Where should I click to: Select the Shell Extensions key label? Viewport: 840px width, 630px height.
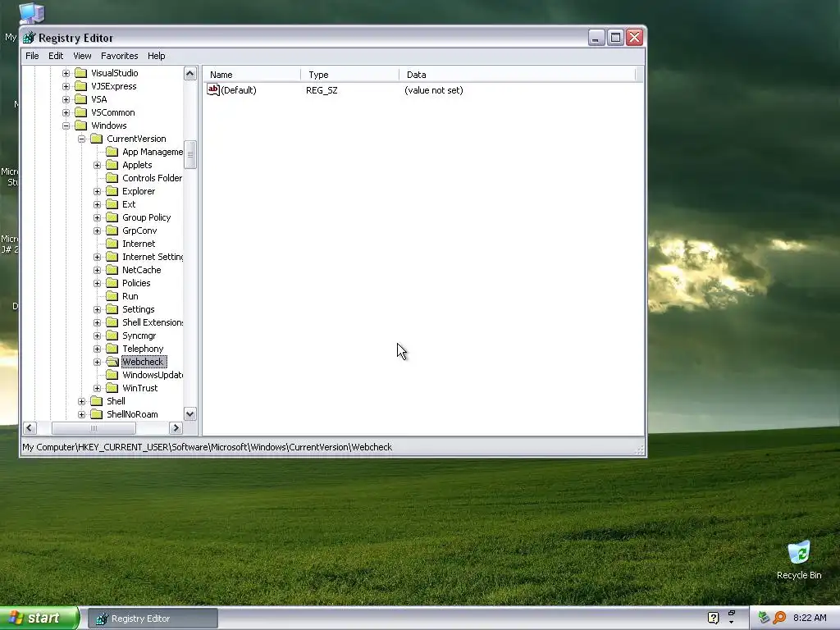(153, 322)
